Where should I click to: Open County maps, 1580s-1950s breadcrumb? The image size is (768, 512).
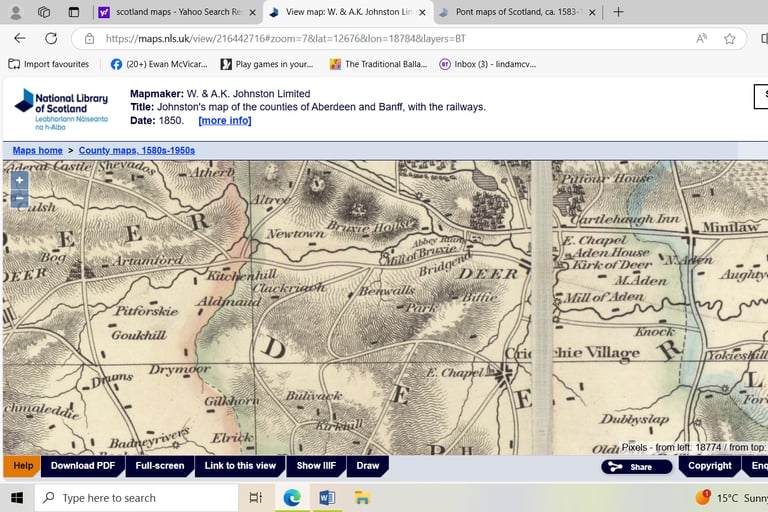coord(137,150)
